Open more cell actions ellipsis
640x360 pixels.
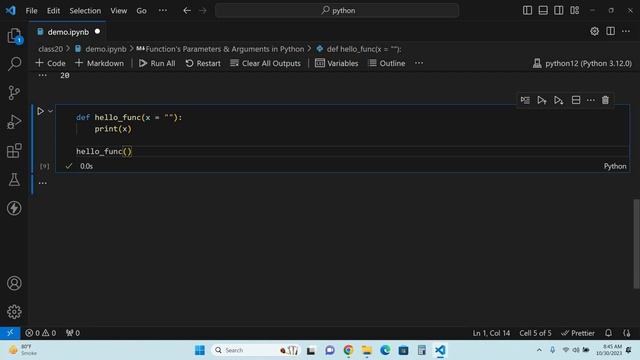(591, 100)
